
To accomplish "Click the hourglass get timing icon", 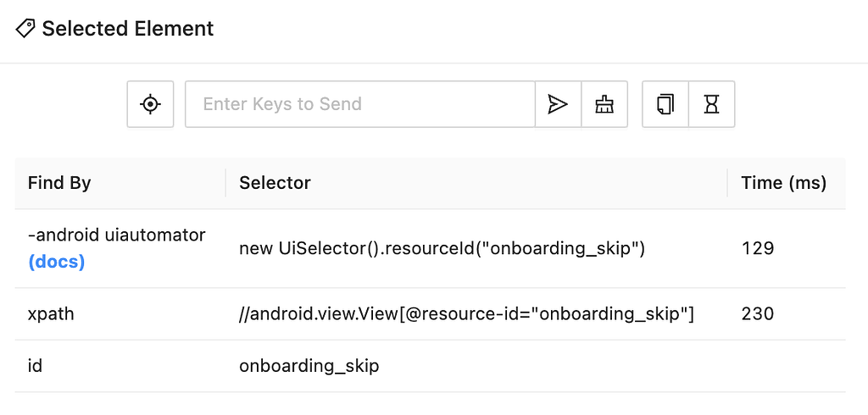I will point(711,104).
